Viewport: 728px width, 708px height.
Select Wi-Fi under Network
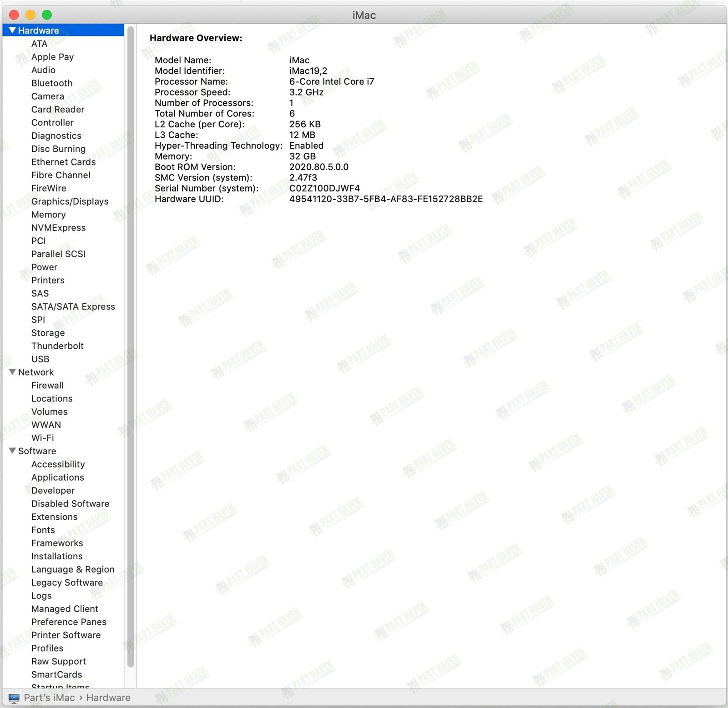click(x=43, y=438)
